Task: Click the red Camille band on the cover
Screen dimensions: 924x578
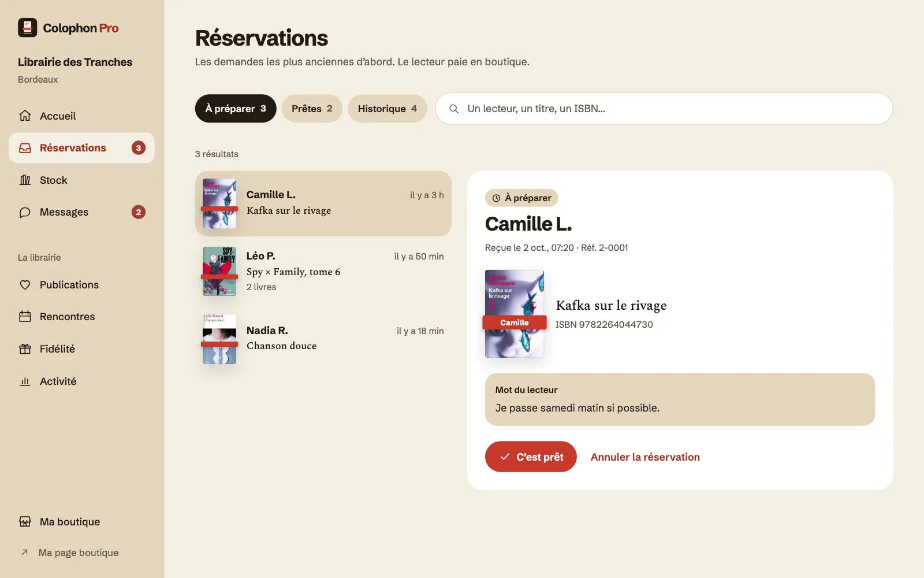Action: click(515, 323)
